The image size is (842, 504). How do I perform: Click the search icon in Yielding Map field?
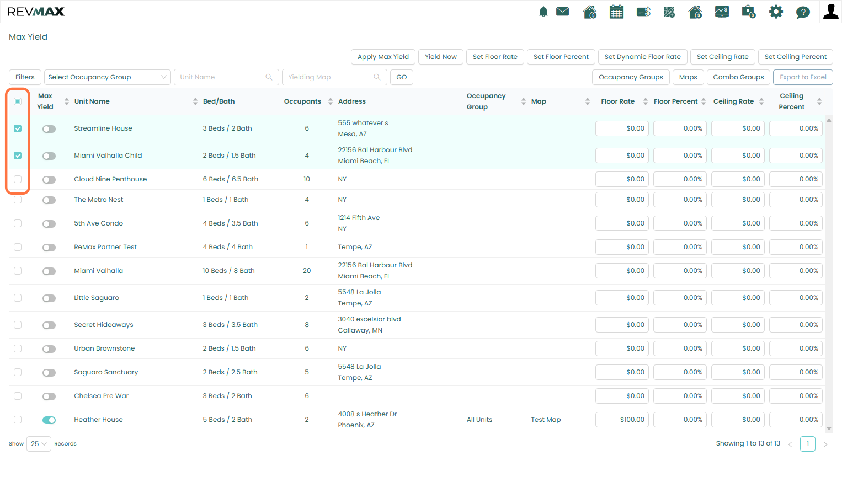(x=377, y=77)
